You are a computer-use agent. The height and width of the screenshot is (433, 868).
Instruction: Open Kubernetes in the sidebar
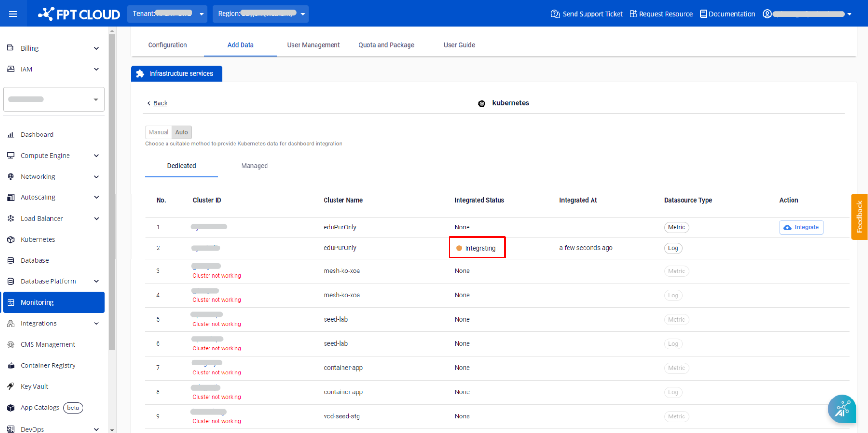pos(38,239)
